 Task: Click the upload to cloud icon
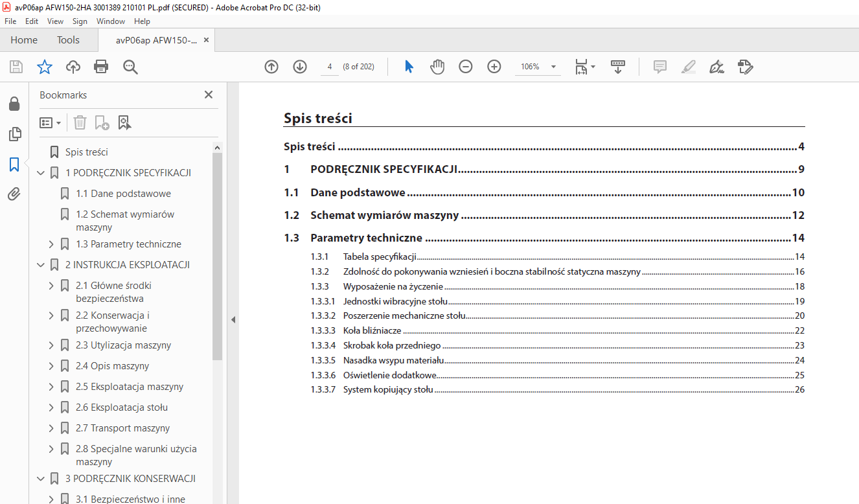(x=73, y=67)
